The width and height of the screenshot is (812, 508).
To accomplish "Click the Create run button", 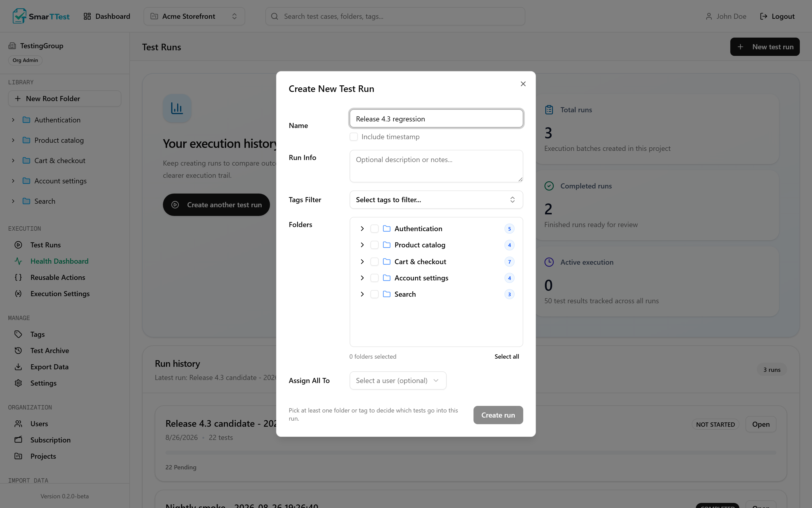I will point(498,415).
